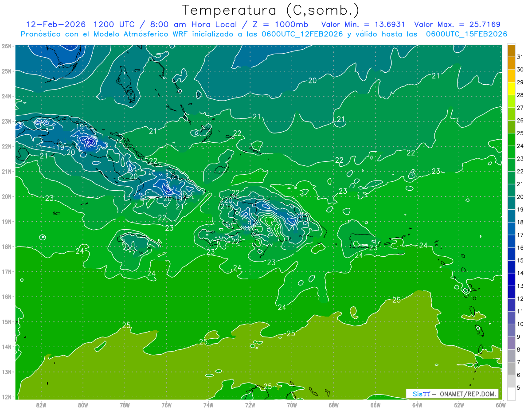Click legend value 28 on the color scale
The width and height of the screenshot is (532, 411).
(x=520, y=95)
